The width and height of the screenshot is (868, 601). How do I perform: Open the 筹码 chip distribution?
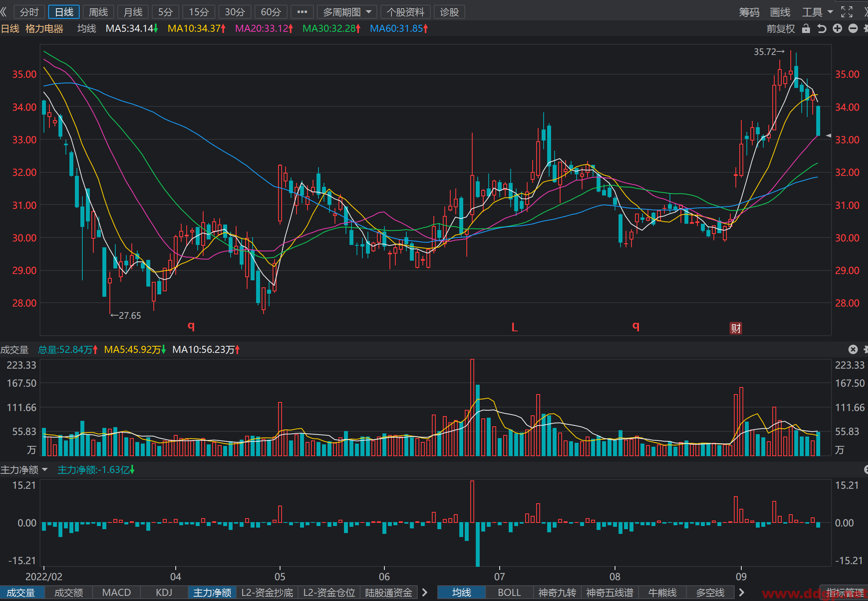(x=749, y=12)
